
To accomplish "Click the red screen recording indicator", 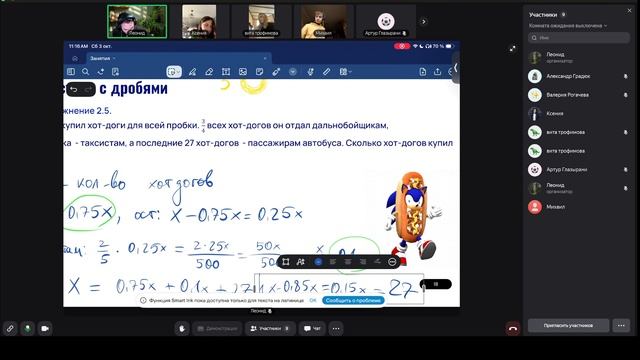I will coord(402,46).
